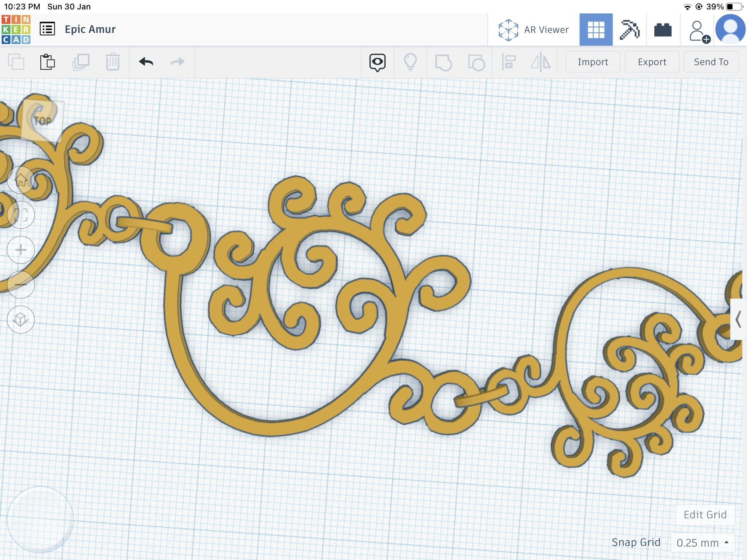Viewport: 747px width, 560px height.
Task: Rename the design title Epic Amur
Action: coord(90,29)
